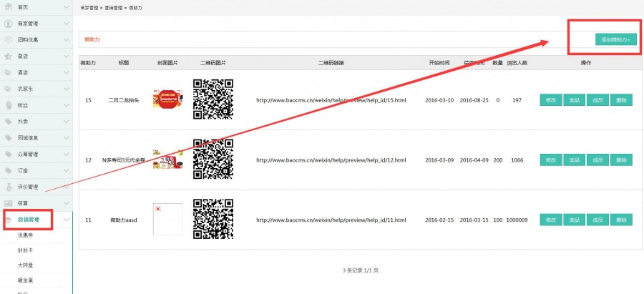The height and width of the screenshot is (294, 644).
Task: Click the gear icon beside 团购优惠
Action: (x=8, y=40)
